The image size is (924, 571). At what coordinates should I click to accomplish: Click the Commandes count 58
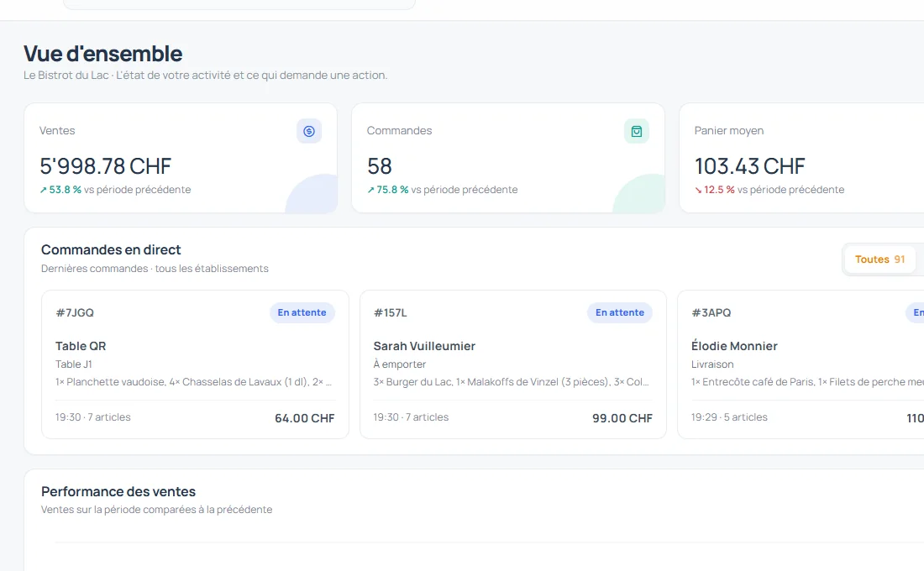click(x=380, y=166)
